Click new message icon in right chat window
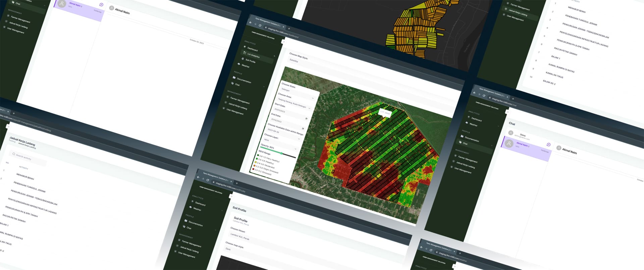This screenshot has height=270, width=644. pos(548,145)
